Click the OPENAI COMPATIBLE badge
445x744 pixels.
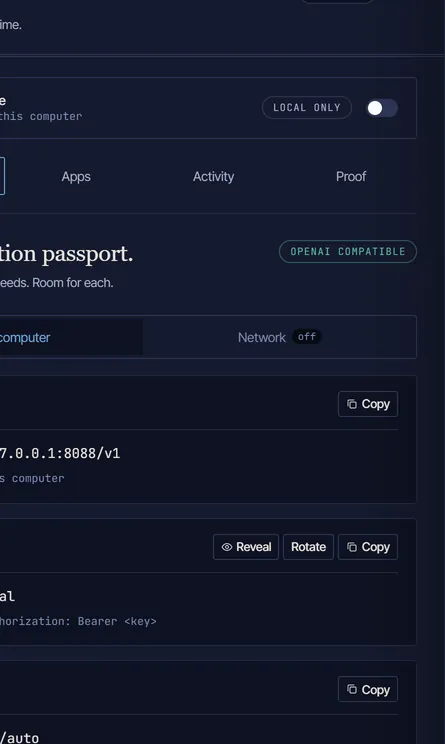pyautogui.click(x=348, y=251)
